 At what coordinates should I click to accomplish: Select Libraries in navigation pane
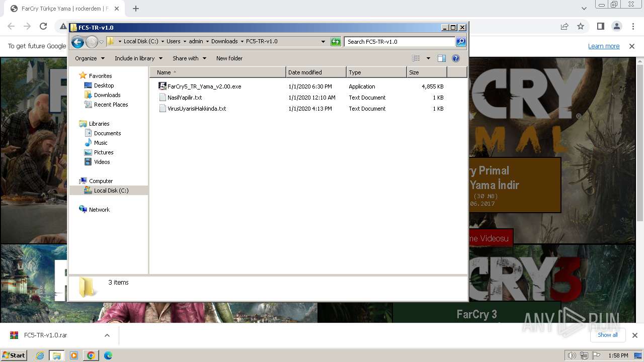tap(99, 124)
